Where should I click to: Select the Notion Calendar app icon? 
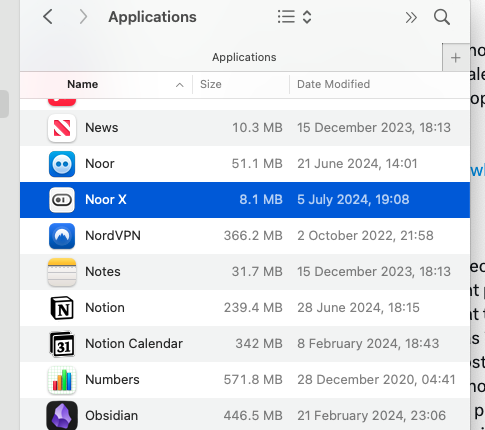click(62, 344)
